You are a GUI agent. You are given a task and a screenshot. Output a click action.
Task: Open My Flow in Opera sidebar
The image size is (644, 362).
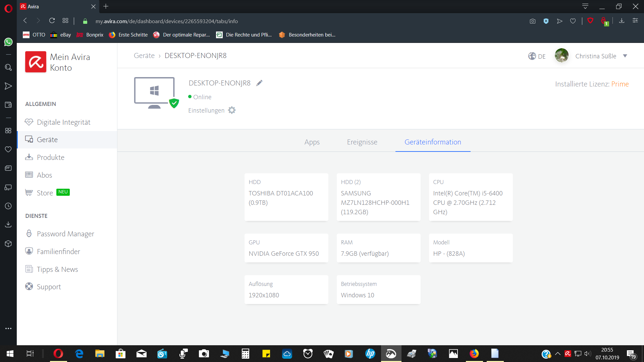[x=8, y=86]
